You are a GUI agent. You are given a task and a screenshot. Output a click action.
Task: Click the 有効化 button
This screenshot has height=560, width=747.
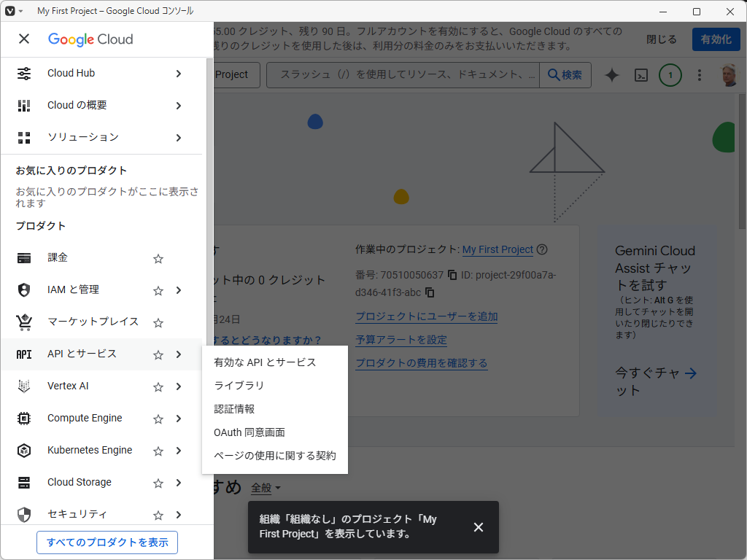(716, 39)
